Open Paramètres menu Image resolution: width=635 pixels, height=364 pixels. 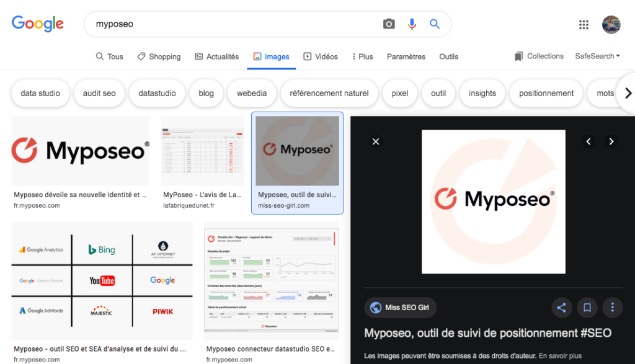406,56
